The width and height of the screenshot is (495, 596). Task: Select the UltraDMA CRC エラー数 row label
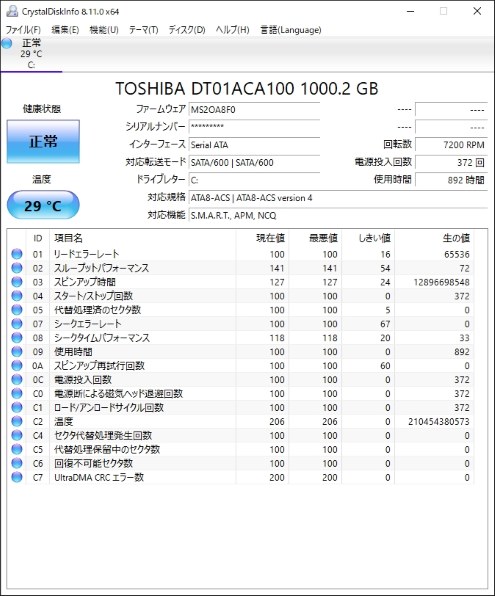[99, 477]
